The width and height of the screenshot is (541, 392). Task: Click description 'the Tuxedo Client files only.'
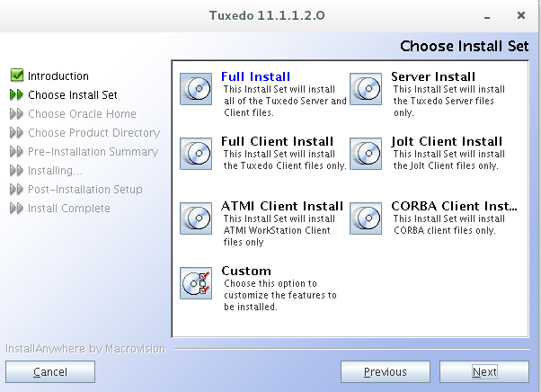[x=285, y=165]
